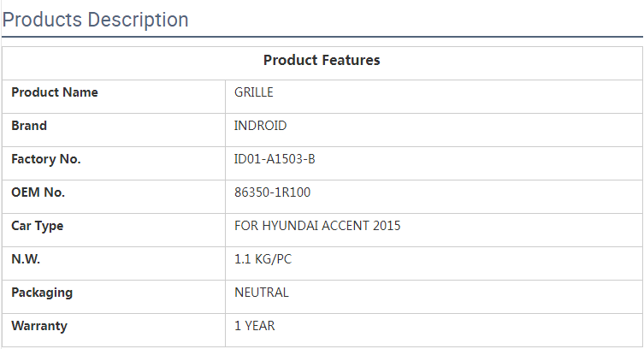
Task: Click the 86350-1R100 OEM number
Action: point(272,192)
